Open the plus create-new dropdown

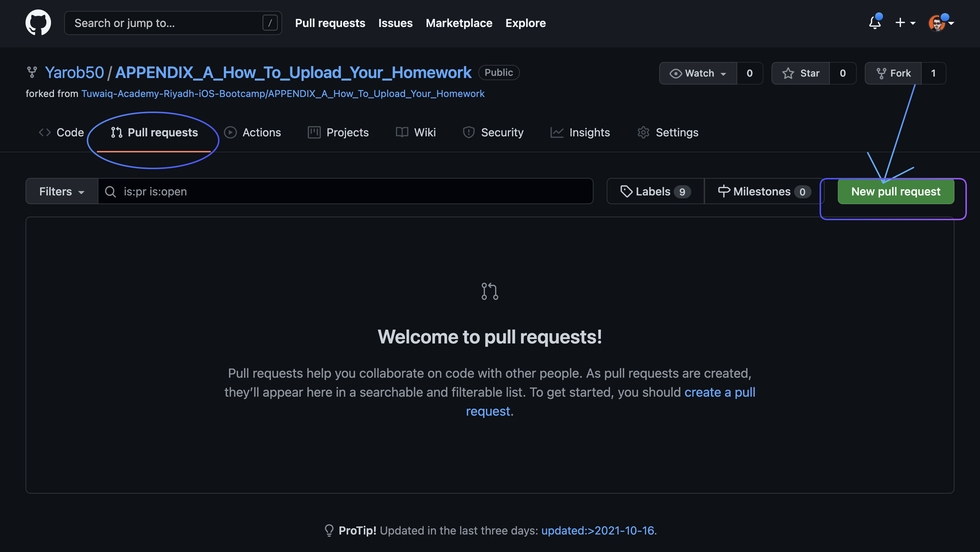coord(905,23)
